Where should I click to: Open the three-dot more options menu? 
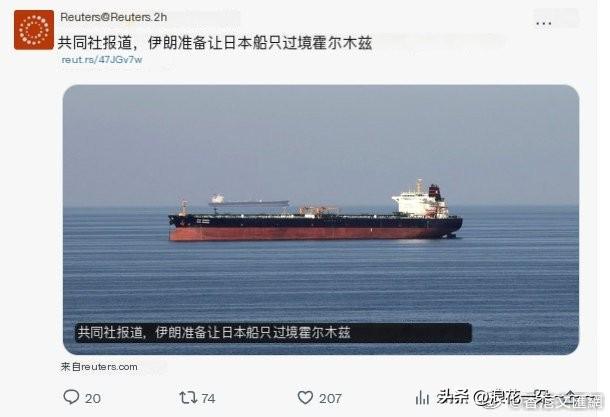543,24
